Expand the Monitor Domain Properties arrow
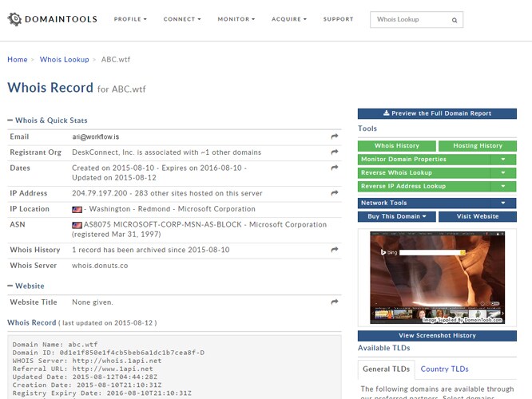Screen dimensions: 532x399 tap(502, 160)
